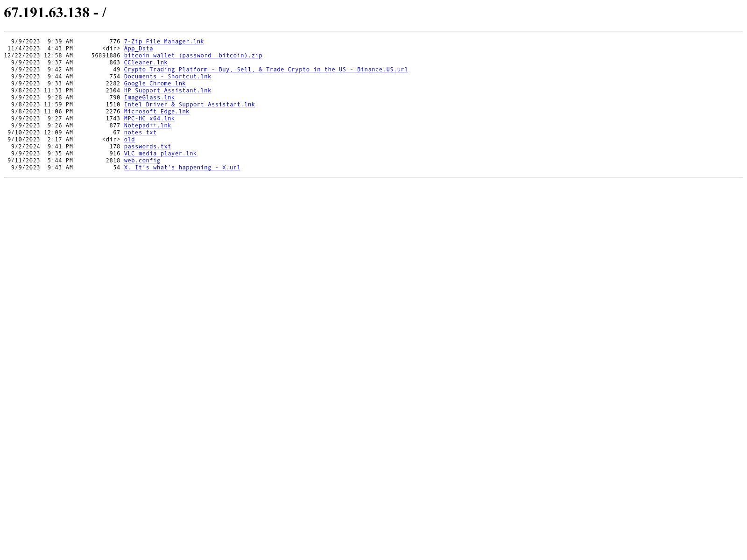Click the 9/8/2023 11:59 PM timestamp

point(42,105)
